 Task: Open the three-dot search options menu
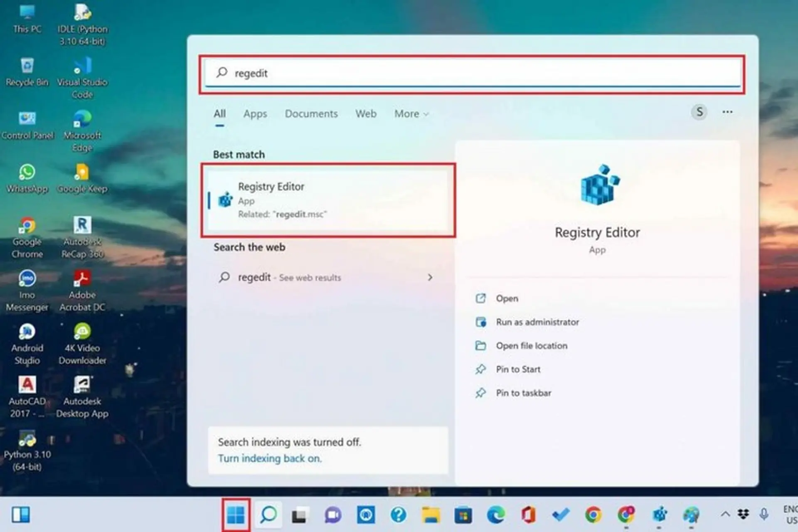pos(727,112)
